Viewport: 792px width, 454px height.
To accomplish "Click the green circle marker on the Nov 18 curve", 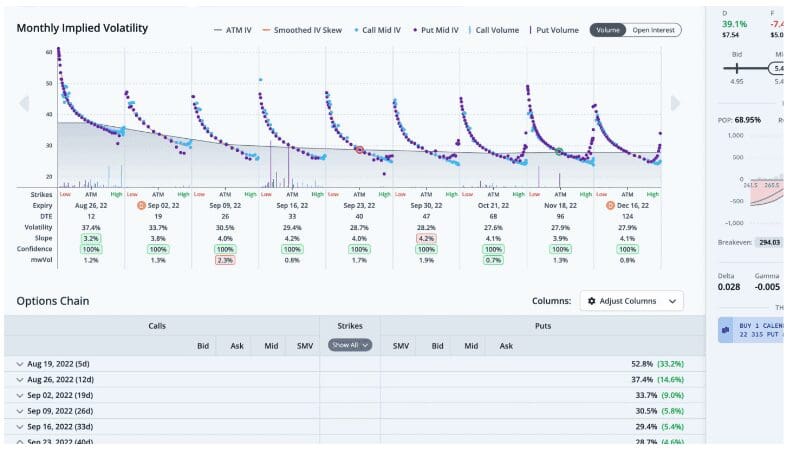I will (x=560, y=151).
